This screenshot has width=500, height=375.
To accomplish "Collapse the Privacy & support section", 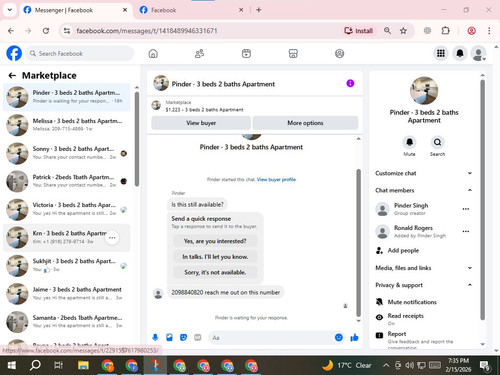I will pyautogui.click(x=423, y=285).
